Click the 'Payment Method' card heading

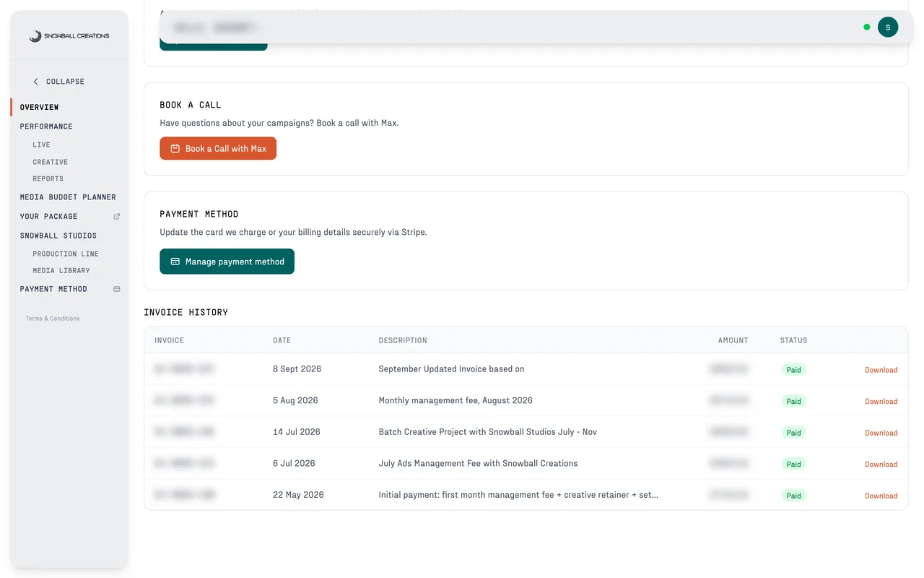click(x=199, y=214)
